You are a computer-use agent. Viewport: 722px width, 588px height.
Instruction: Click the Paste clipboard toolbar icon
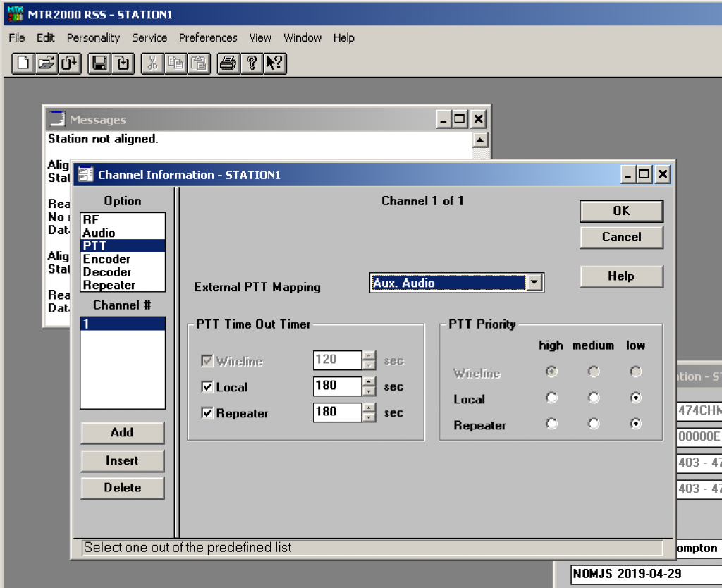tap(199, 63)
